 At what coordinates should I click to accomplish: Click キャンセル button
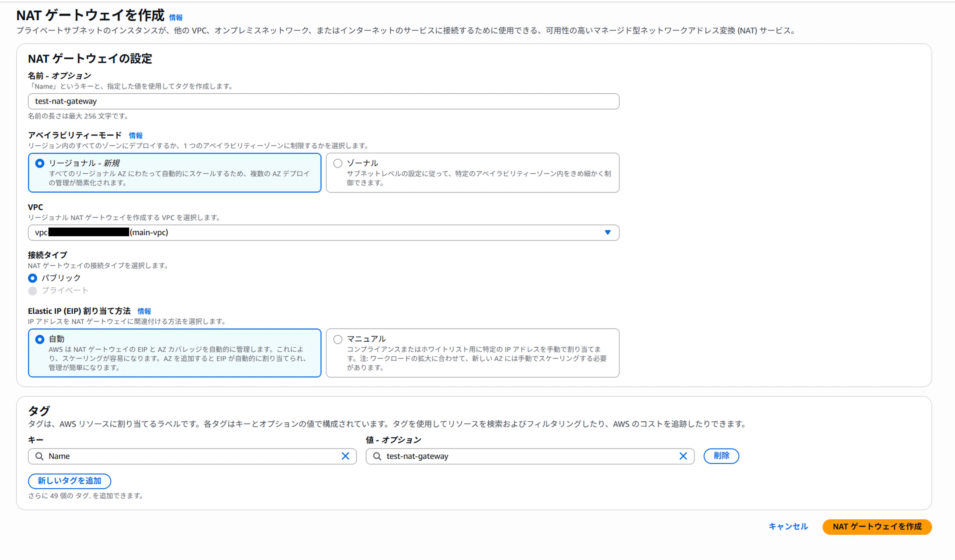pos(788,527)
